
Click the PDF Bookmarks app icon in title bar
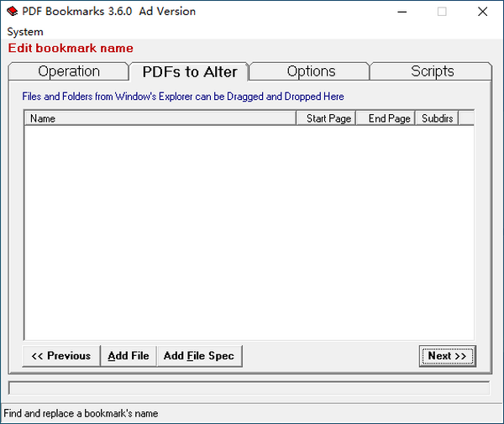[13, 12]
